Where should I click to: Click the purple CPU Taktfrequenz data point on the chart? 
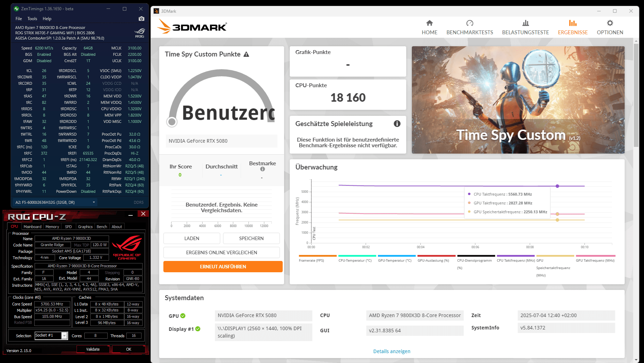coord(557,186)
